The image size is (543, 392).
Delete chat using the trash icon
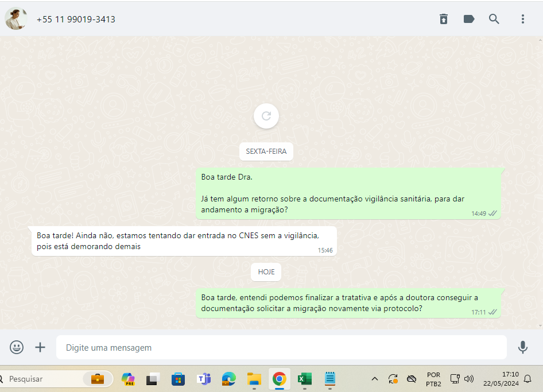point(444,19)
